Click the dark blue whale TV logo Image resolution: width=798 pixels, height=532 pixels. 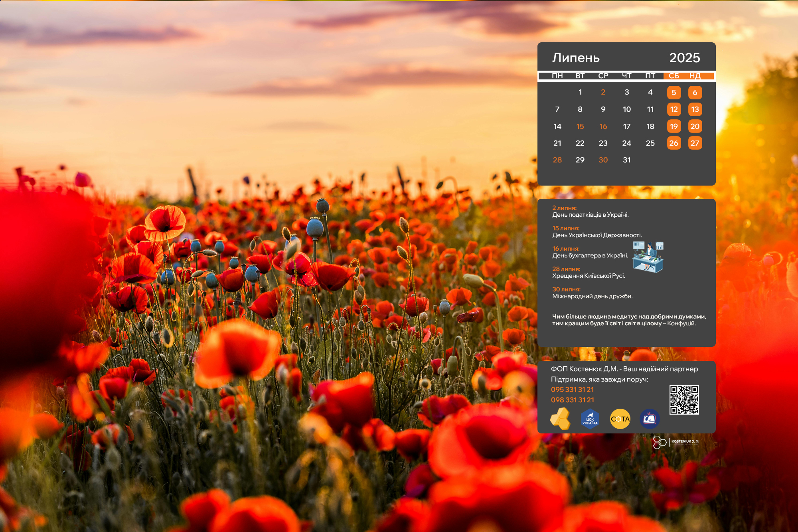pyautogui.click(x=650, y=419)
